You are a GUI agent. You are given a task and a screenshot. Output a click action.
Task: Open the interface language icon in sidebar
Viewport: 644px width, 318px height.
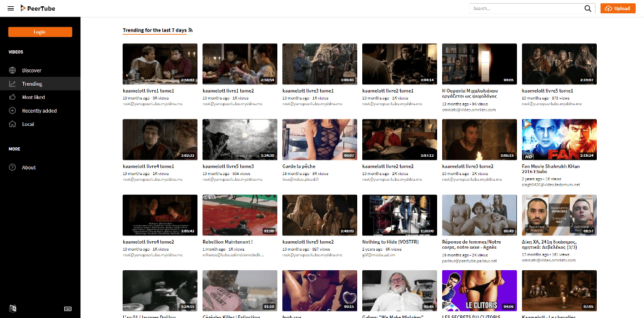[13, 309]
